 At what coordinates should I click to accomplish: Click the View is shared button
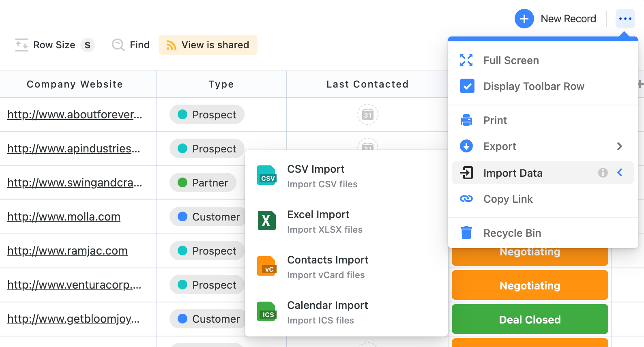tap(208, 45)
